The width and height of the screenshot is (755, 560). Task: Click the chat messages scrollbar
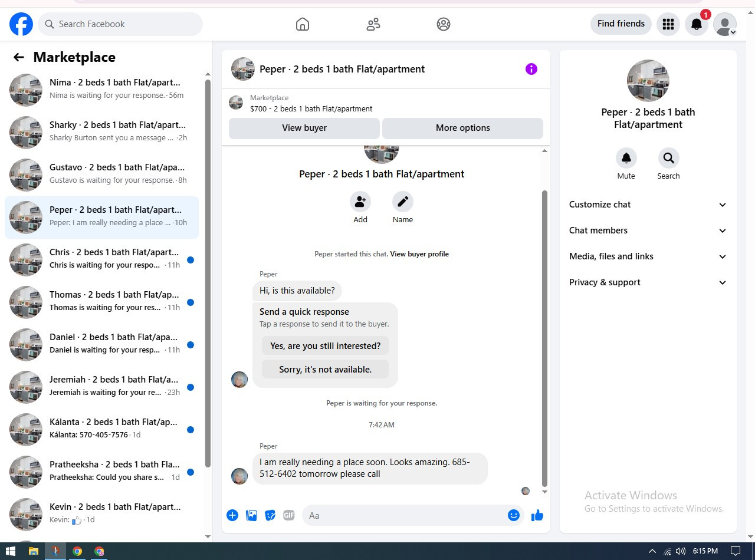(x=544, y=338)
